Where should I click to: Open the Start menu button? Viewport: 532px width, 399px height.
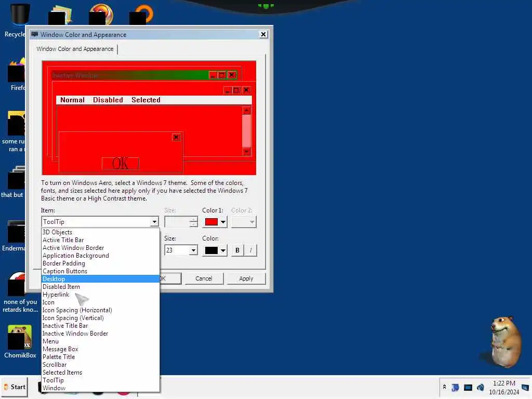pyautogui.click(x=15, y=387)
